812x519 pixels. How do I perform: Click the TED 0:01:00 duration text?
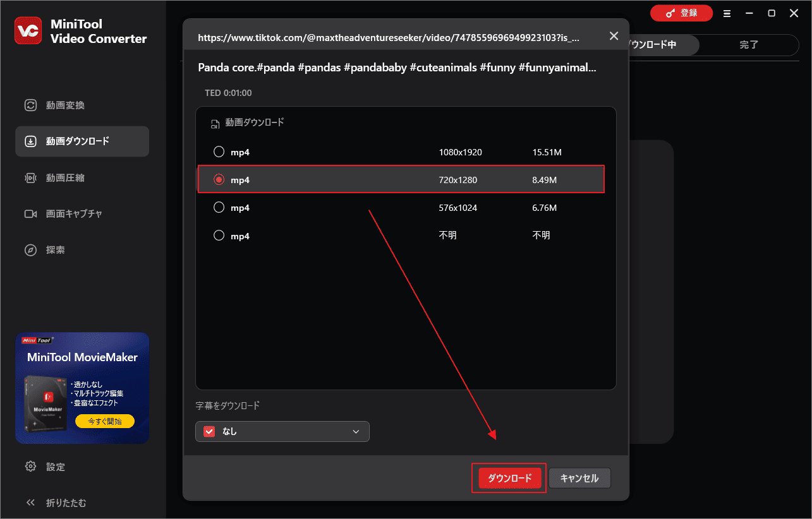click(228, 93)
